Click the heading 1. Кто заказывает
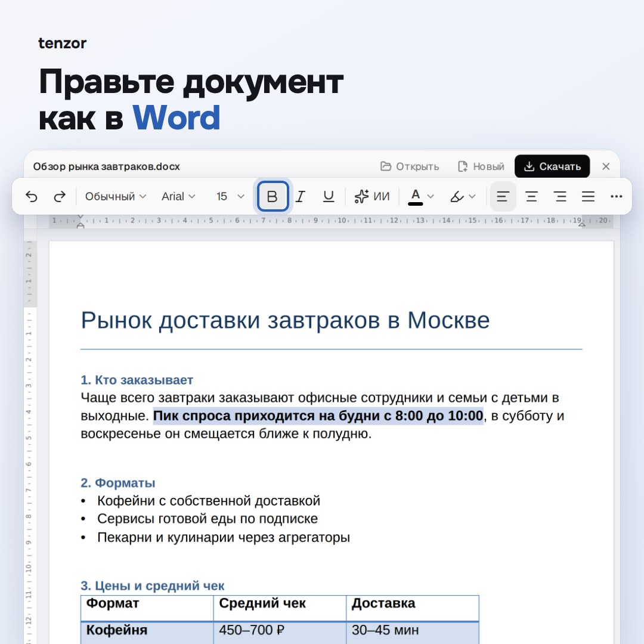 click(x=137, y=380)
